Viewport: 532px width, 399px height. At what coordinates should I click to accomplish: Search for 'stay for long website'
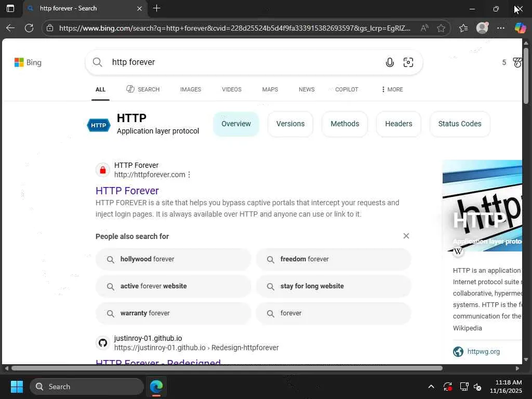coord(334,286)
